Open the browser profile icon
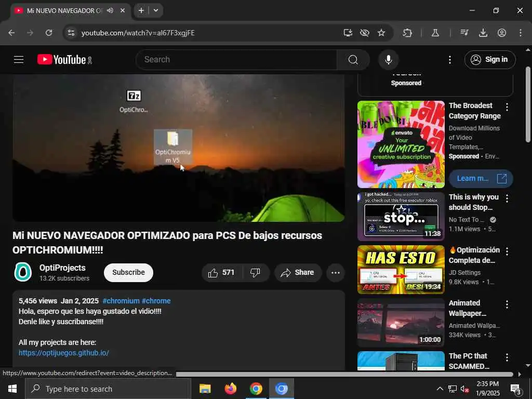 502,33
